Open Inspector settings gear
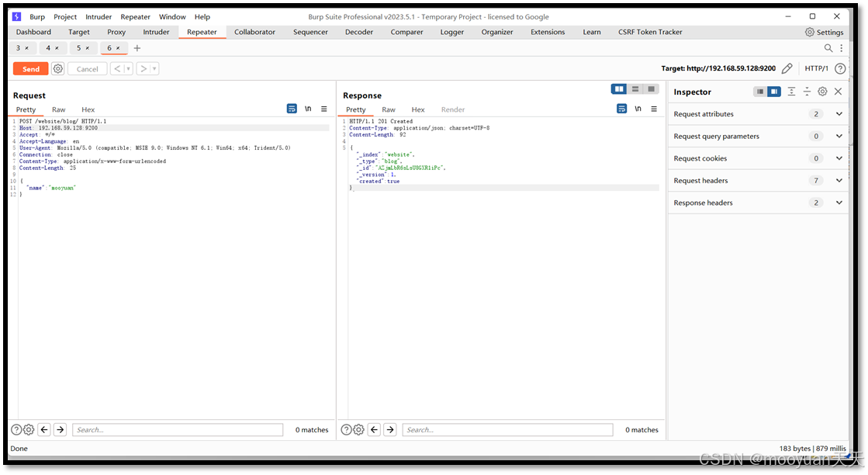The height and width of the screenshot is (475, 868). pos(822,92)
